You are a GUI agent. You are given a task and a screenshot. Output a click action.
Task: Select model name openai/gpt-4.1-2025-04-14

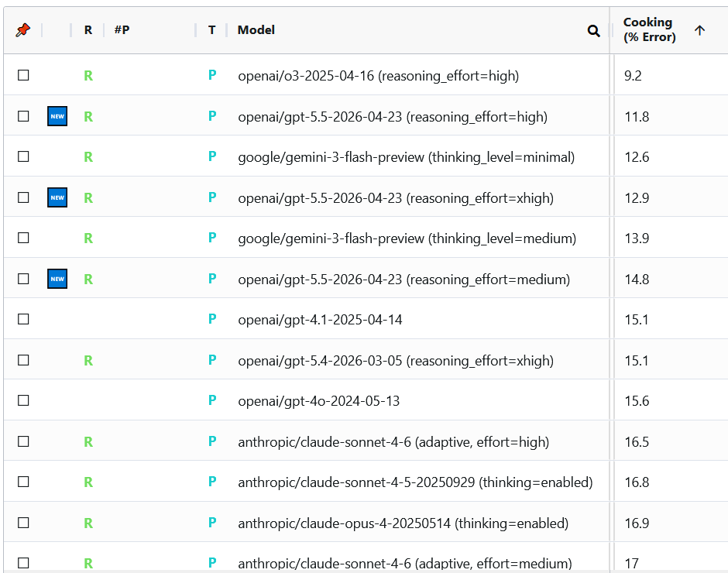pos(320,320)
